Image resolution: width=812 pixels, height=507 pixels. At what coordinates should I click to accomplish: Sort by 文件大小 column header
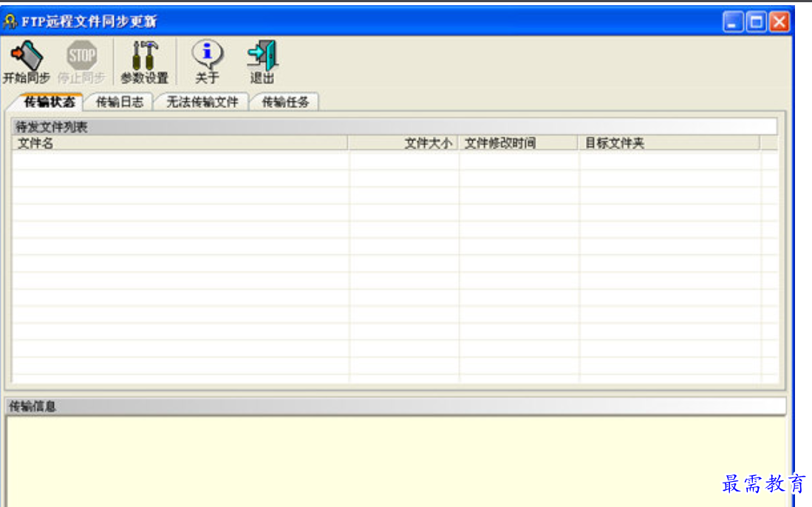[x=403, y=143]
